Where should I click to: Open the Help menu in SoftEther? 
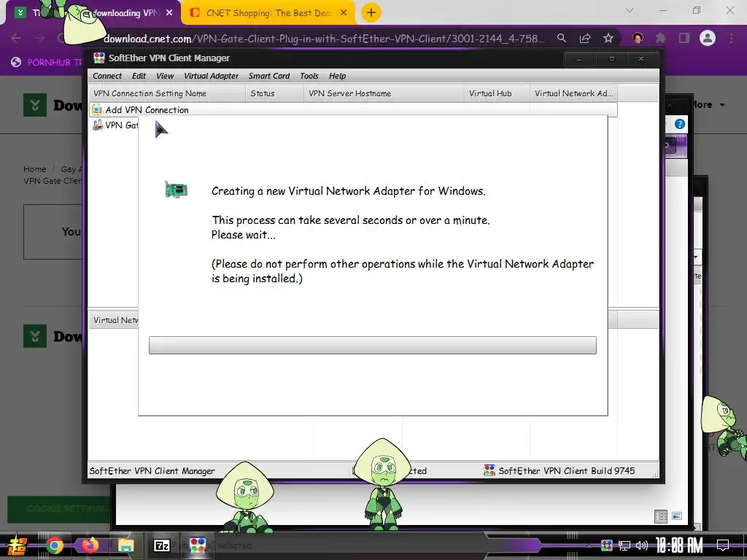[337, 76]
